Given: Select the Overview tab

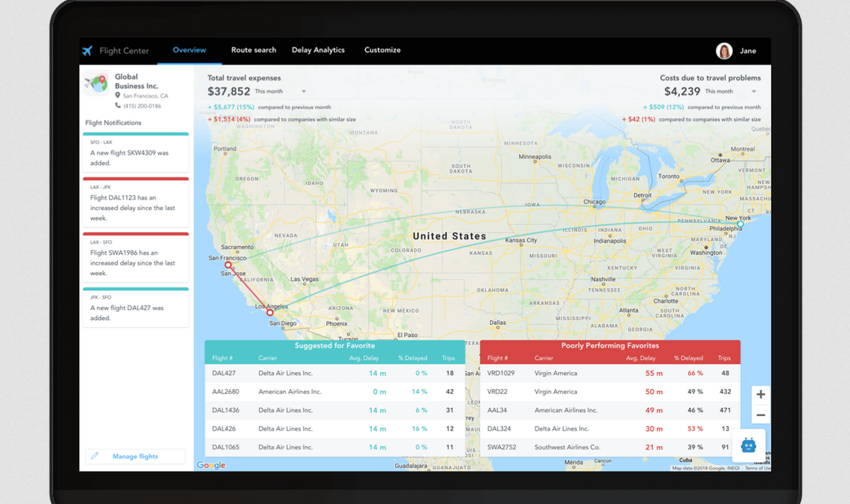Looking at the screenshot, I should pyautogui.click(x=189, y=50).
